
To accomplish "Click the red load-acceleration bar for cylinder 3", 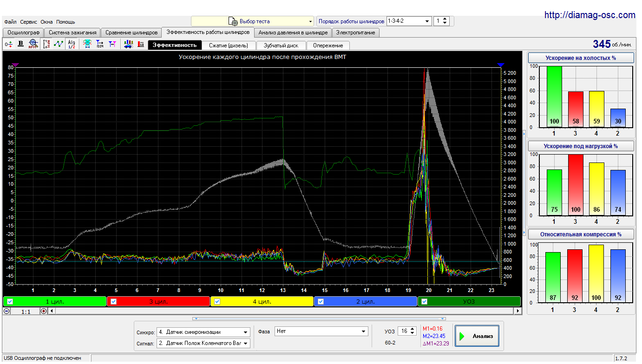I will click(x=576, y=185).
